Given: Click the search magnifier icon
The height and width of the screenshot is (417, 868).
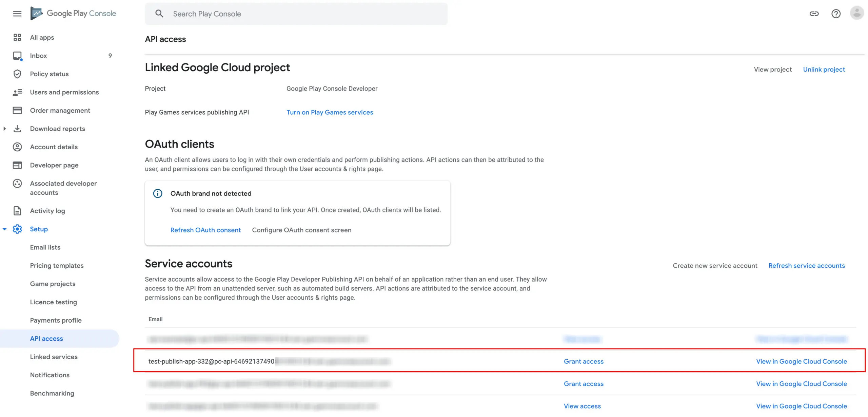Looking at the screenshot, I should 159,14.
